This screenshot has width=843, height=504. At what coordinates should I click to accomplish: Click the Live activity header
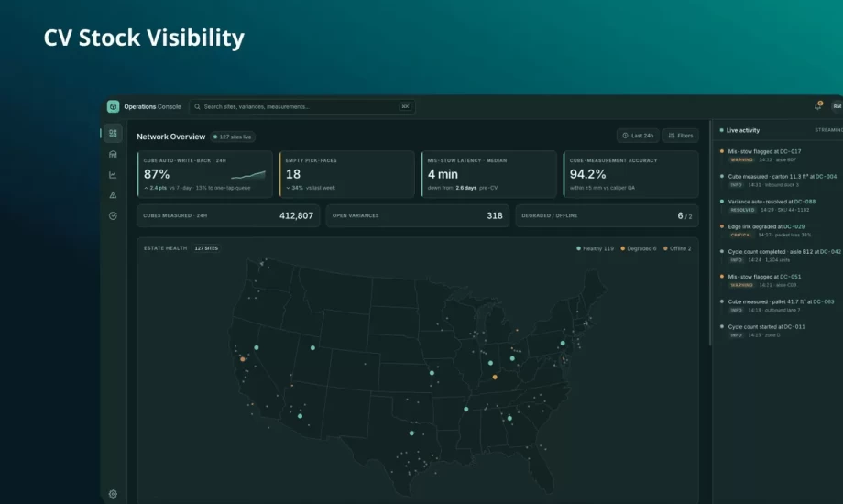(743, 130)
